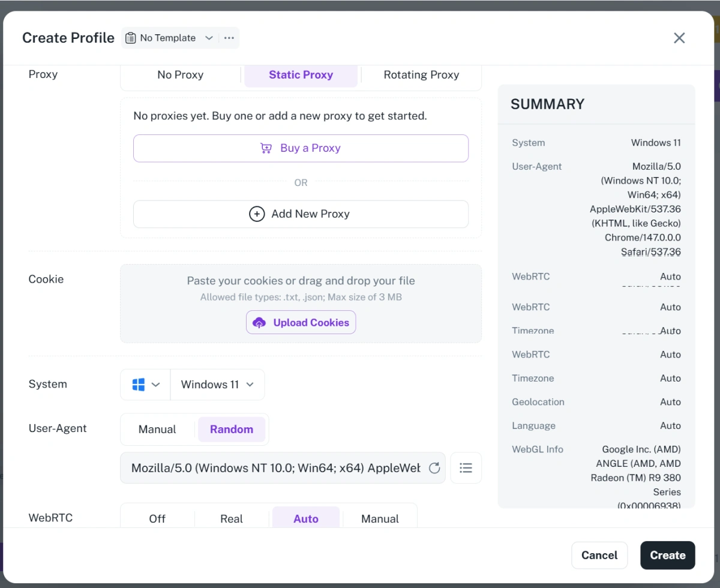Close the Create Profile dialog
The image size is (720, 588).
[x=679, y=38]
